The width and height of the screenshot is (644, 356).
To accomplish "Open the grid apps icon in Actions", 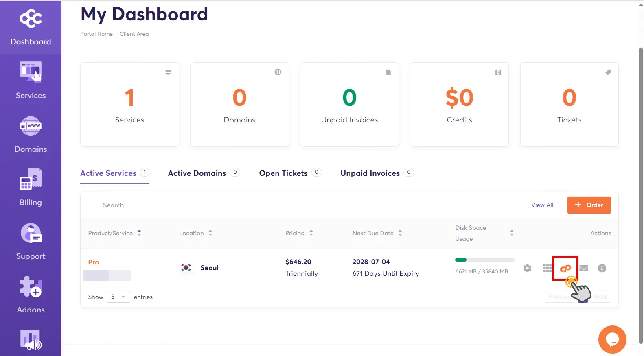I will (x=548, y=268).
